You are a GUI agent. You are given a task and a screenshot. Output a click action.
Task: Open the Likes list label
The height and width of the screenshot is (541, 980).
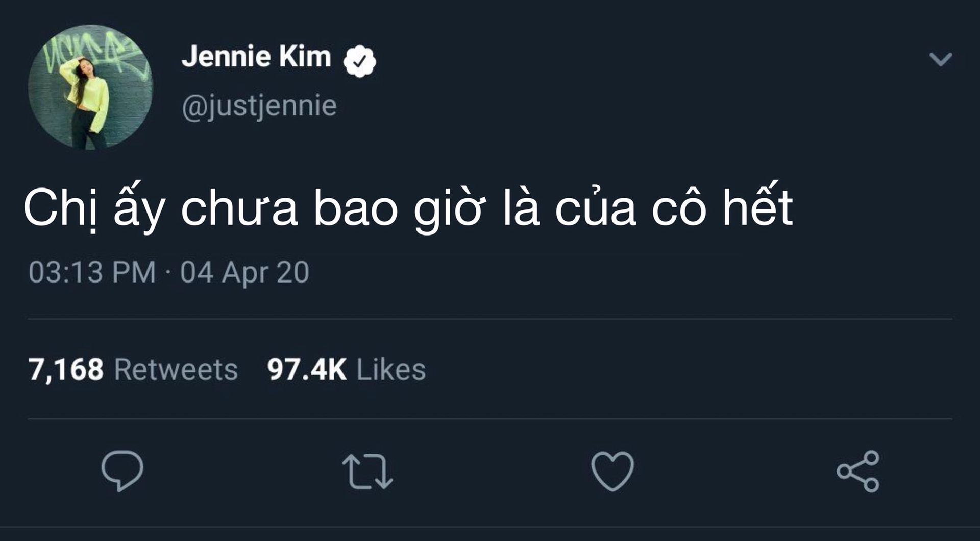391,369
